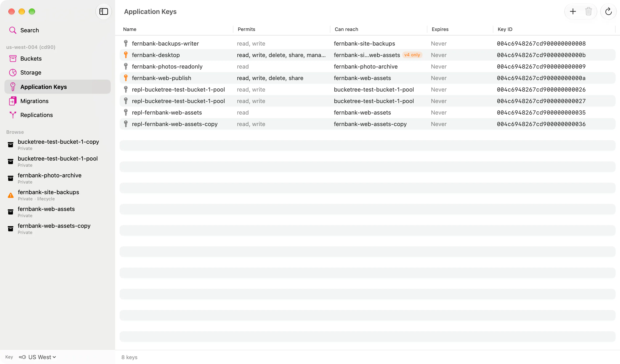Click key icon of repl-fernbank-web-assets-copy
This screenshot has height=364, width=620.
pos(126,124)
